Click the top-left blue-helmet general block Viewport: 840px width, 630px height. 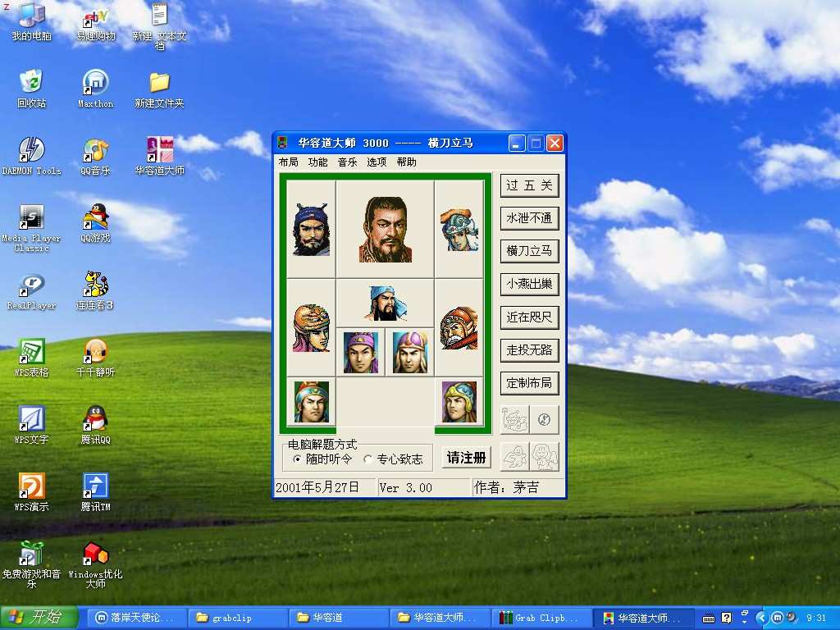click(x=311, y=229)
